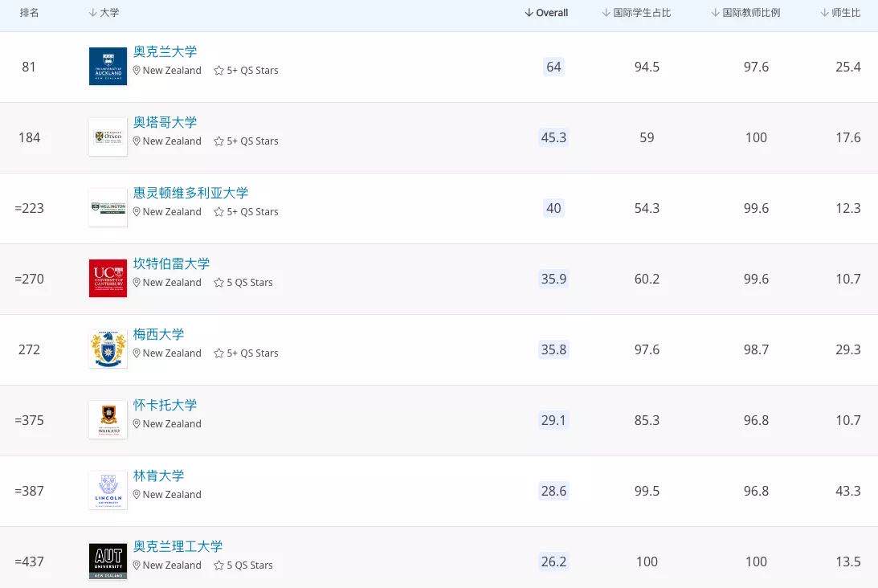Select the Overall score 45.3
The image size is (878, 588).
pyautogui.click(x=553, y=137)
